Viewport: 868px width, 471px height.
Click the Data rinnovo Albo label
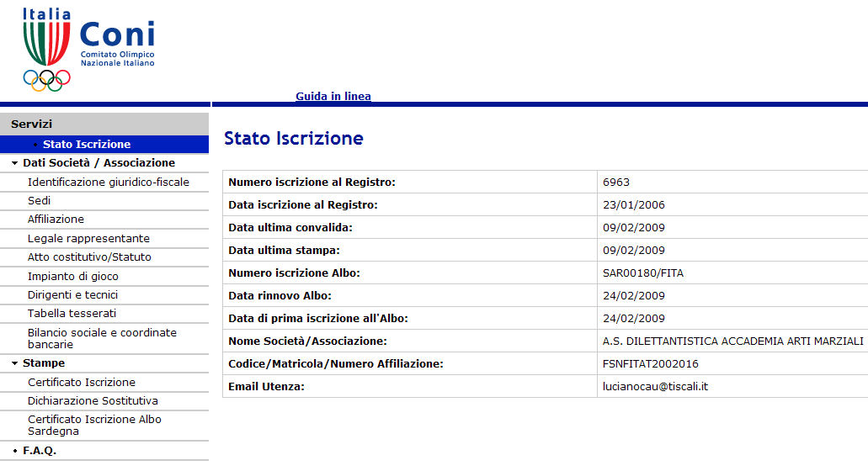tap(280, 296)
